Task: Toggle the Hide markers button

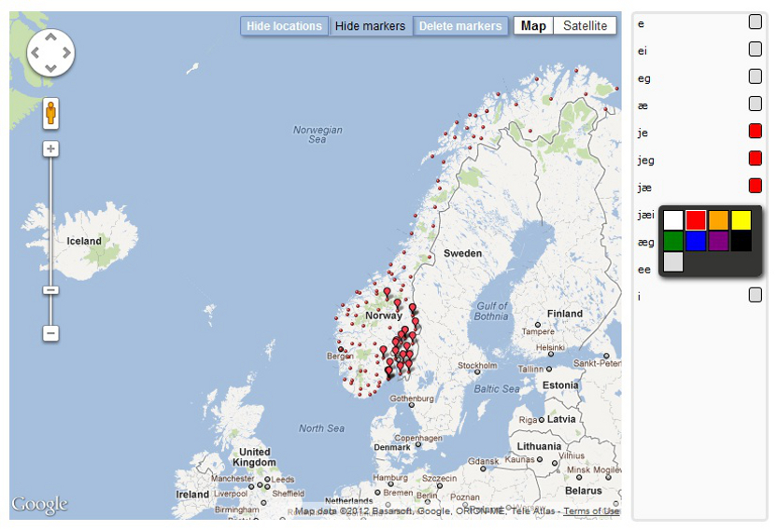Action: 370,26
